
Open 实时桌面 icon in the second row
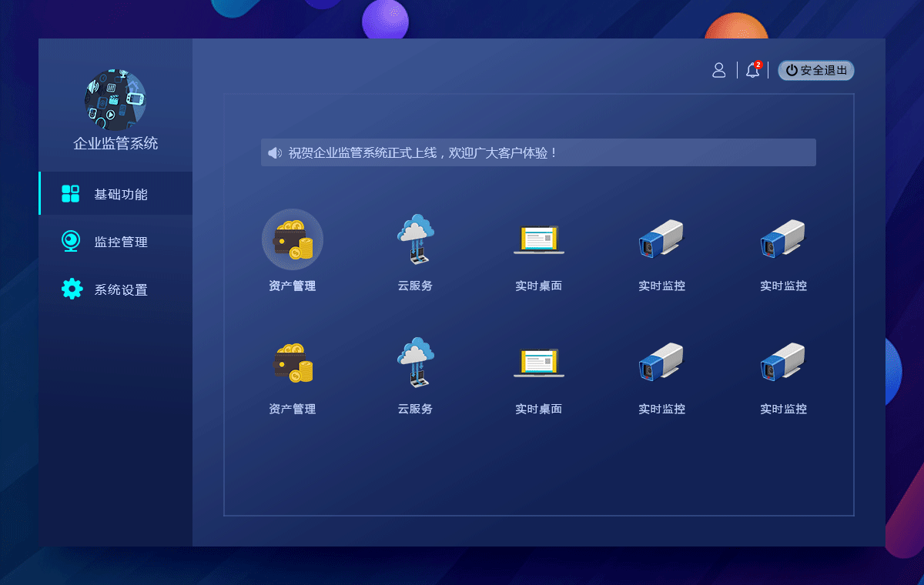pyautogui.click(x=538, y=362)
